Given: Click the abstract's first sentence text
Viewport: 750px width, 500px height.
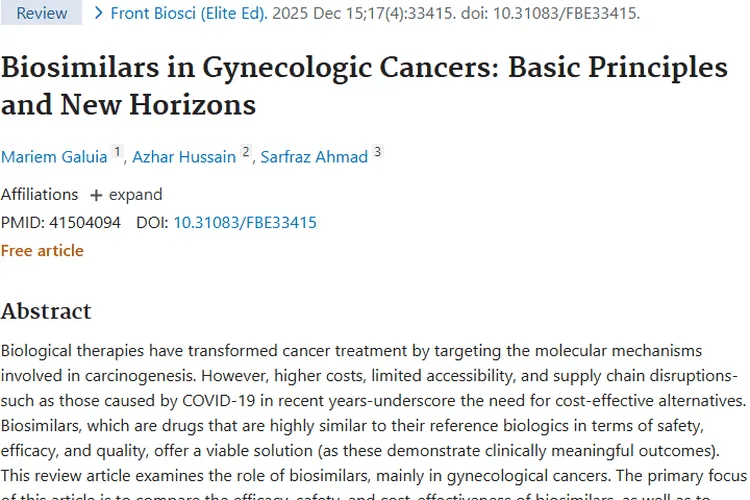Looking at the screenshot, I should 350,352.
